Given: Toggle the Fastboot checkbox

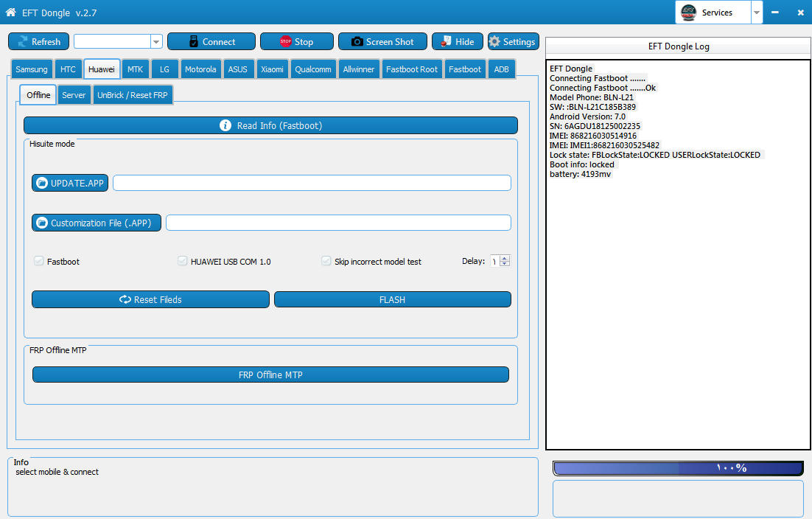Looking at the screenshot, I should coord(39,261).
